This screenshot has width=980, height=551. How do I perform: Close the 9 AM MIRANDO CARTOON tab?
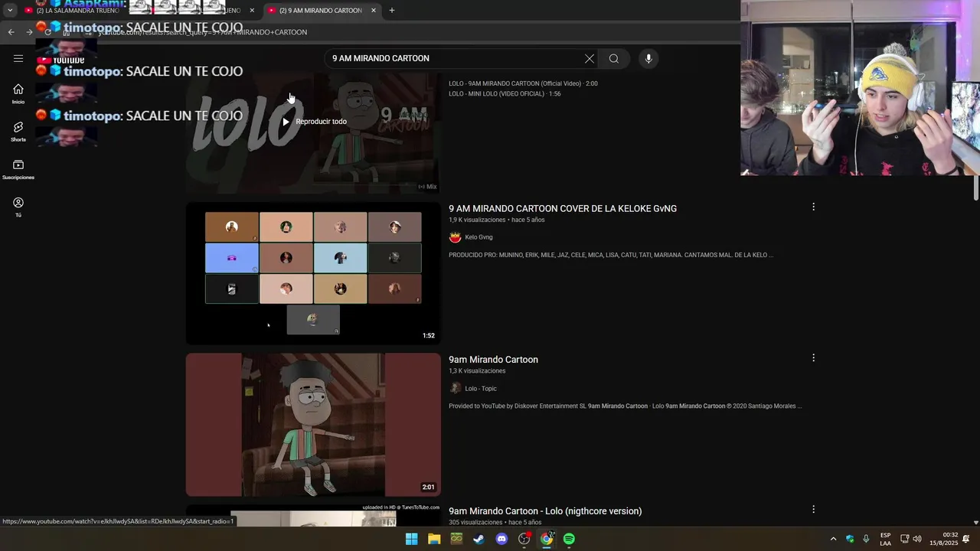click(x=374, y=11)
